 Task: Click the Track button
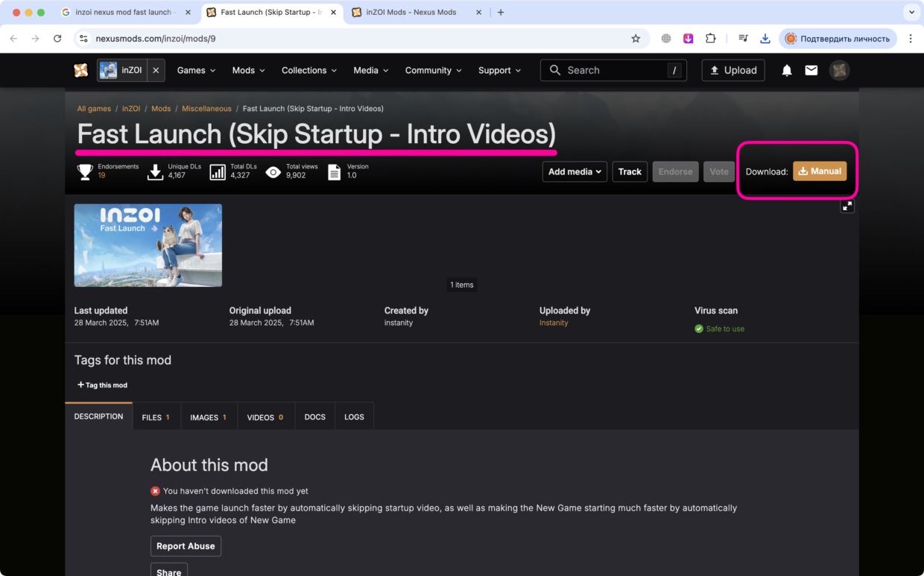click(630, 171)
